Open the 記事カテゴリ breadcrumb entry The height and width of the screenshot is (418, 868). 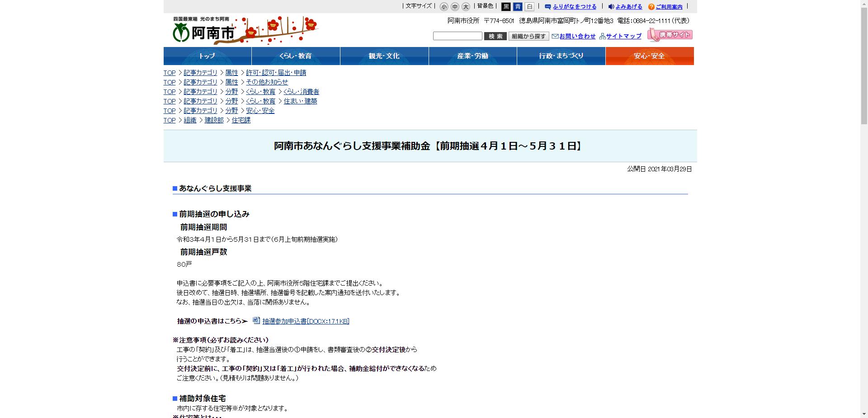(200, 73)
